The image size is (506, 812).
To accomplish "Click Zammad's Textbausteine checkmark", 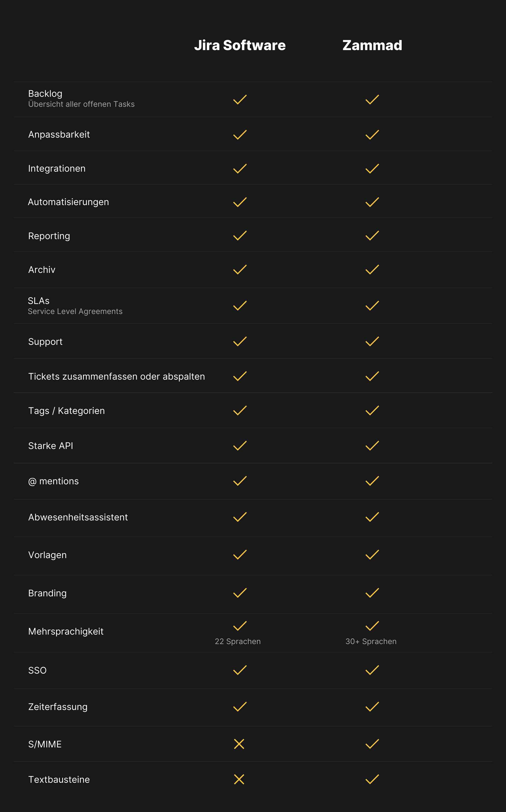I will [x=372, y=779].
